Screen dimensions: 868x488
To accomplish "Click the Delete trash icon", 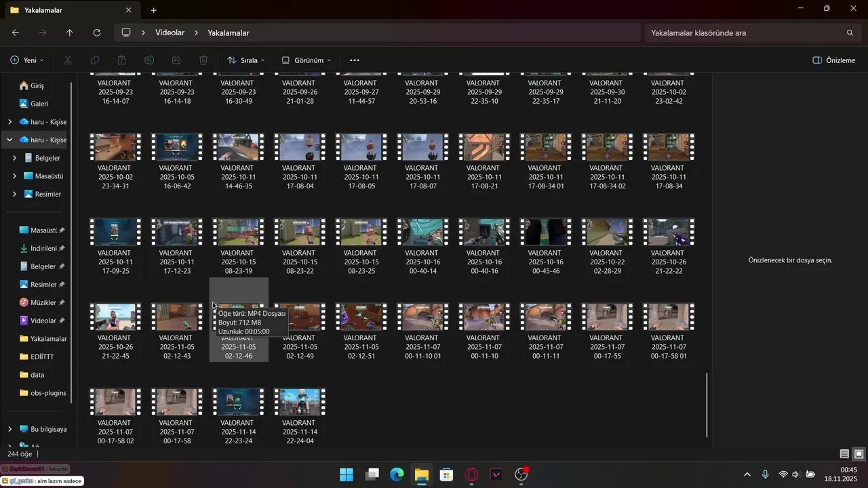I will point(203,60).
